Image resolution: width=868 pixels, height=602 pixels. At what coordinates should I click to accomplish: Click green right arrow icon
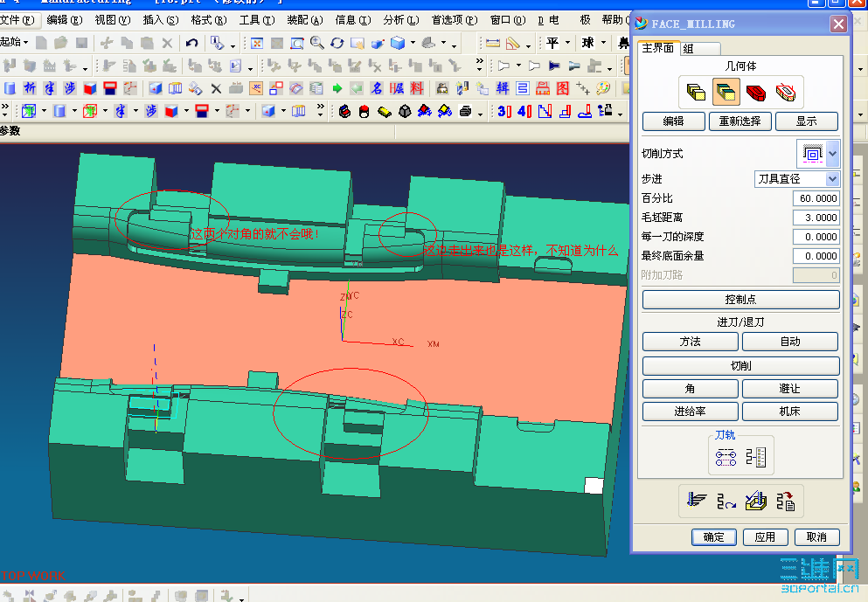click(337, 88)
